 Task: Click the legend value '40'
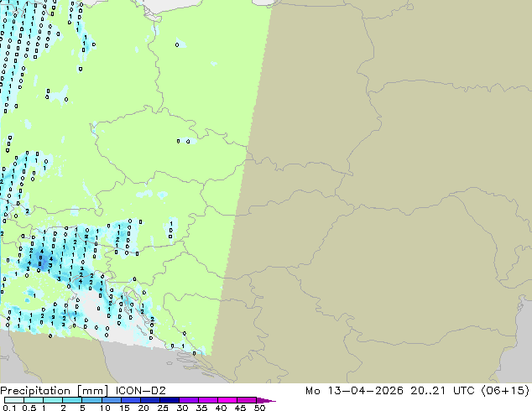pyautogui.click(x=221, y=408)
